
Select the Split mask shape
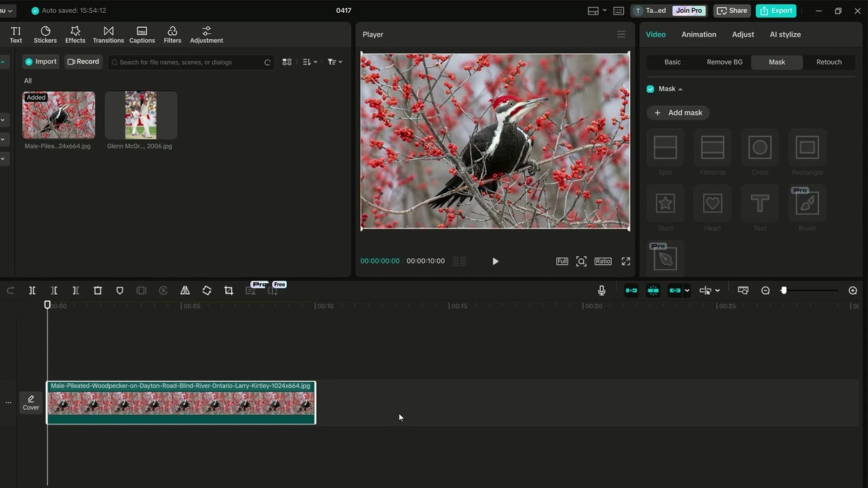[x=665, y=152]
